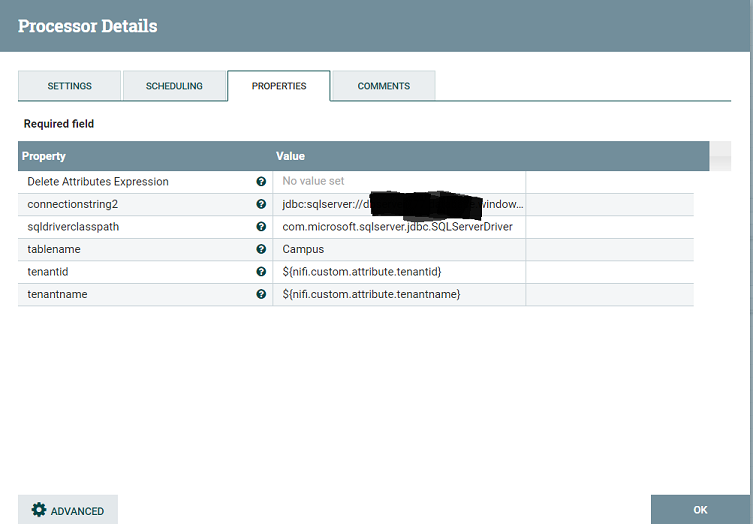Open help icon for connectionstring2 property
753x524 pixels.
click(261, 204)
